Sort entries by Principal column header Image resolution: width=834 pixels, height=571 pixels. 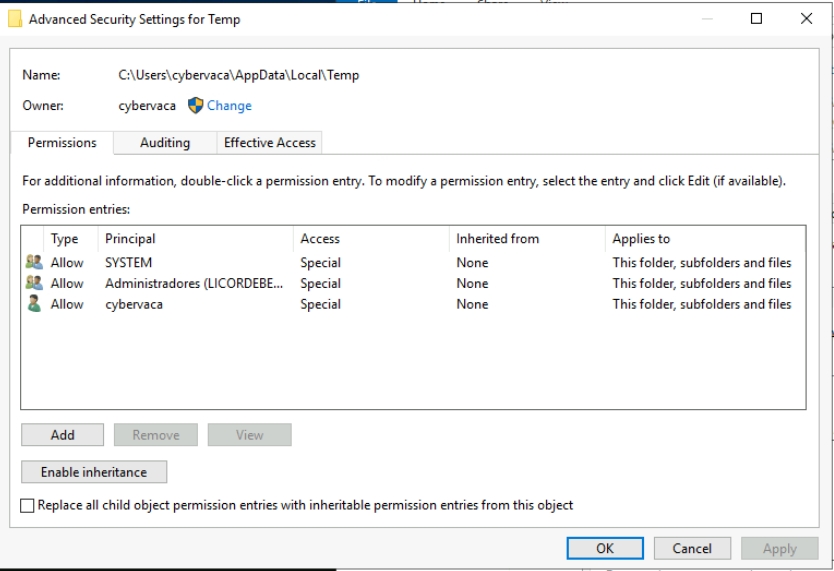tap(130, 239)
